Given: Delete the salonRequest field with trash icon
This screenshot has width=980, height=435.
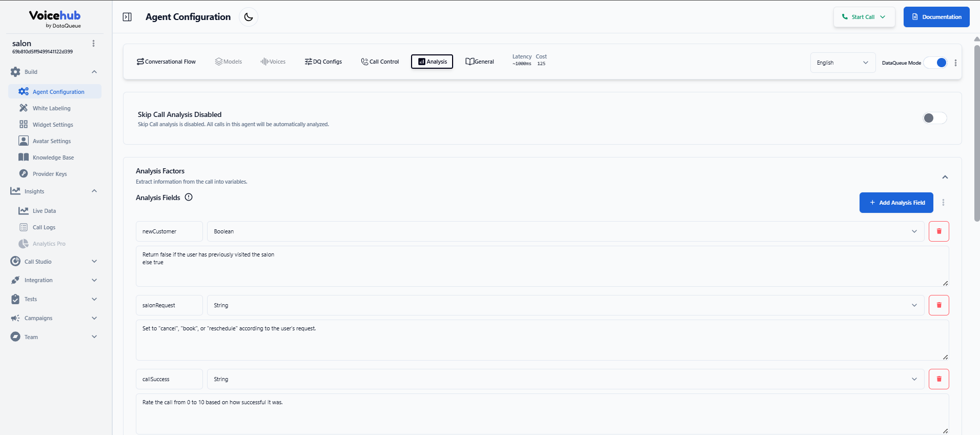Looking at the screenshot, I should tap(938, 305).
